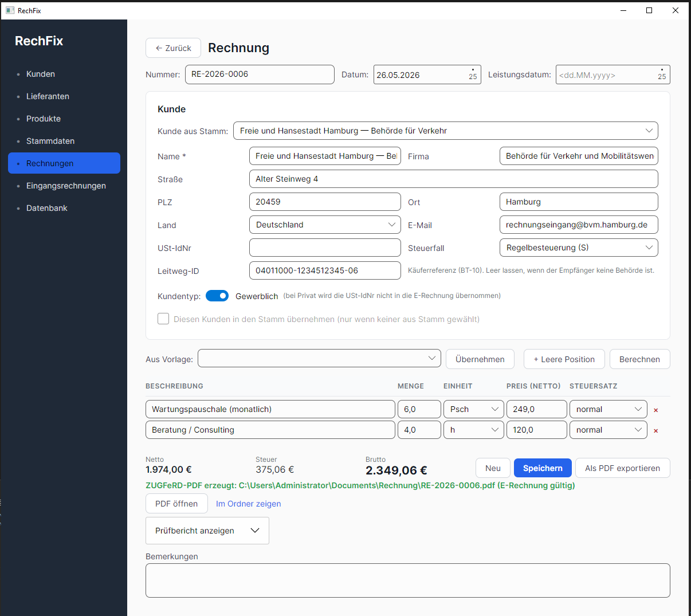Image resolution: width=691 pixels, height=616 pixels.
Task: Delete the Wartungspauschale position row
Action: tap(656, 410)
